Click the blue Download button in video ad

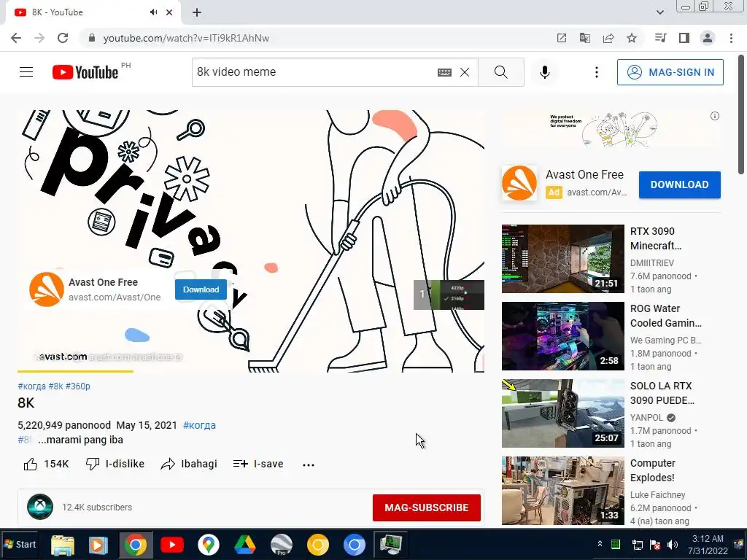pos(201,289)
